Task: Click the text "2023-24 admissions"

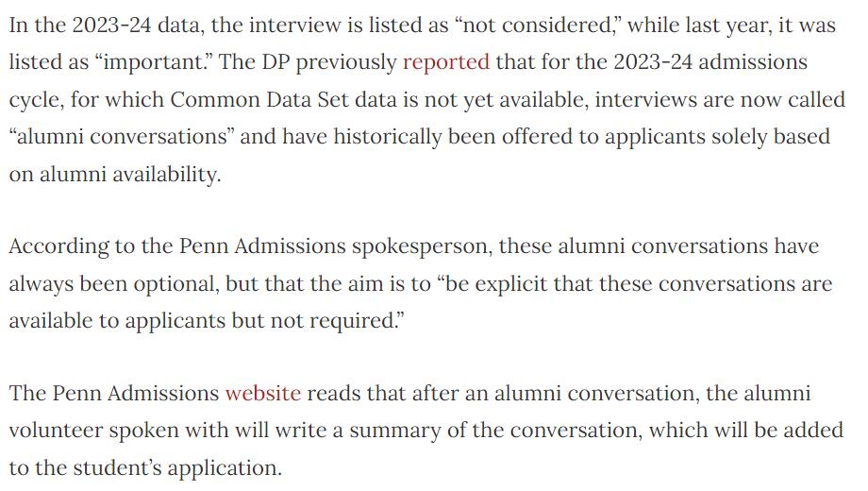Action: coord(710,62)
